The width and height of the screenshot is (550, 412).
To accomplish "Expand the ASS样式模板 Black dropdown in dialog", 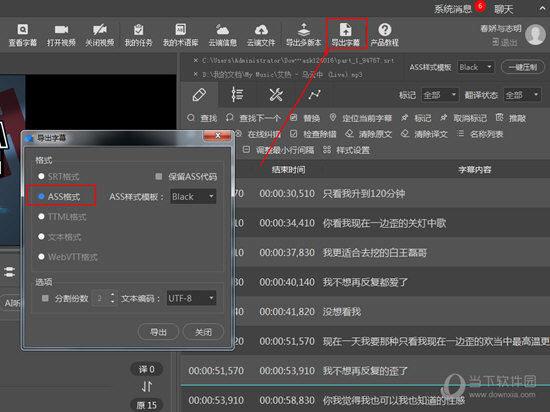I will [193, 197].
